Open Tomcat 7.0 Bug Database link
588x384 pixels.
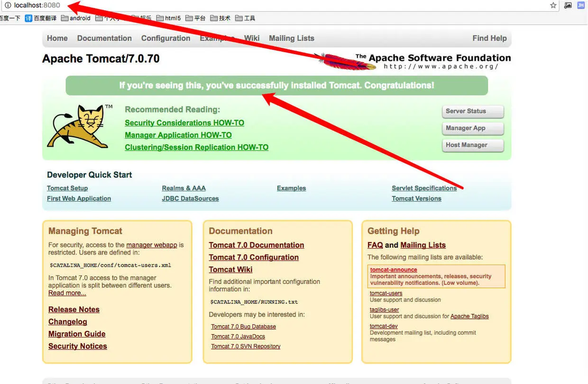click(x=244, y=327)
